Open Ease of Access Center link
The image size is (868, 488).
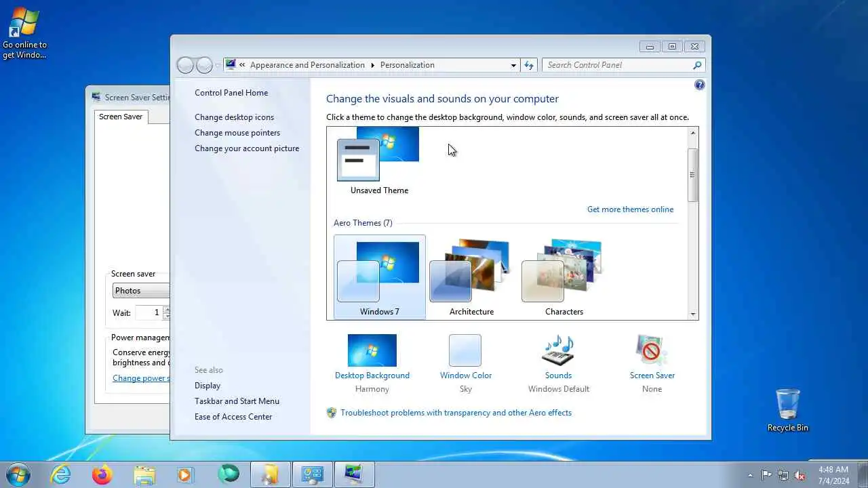[233, 417]
